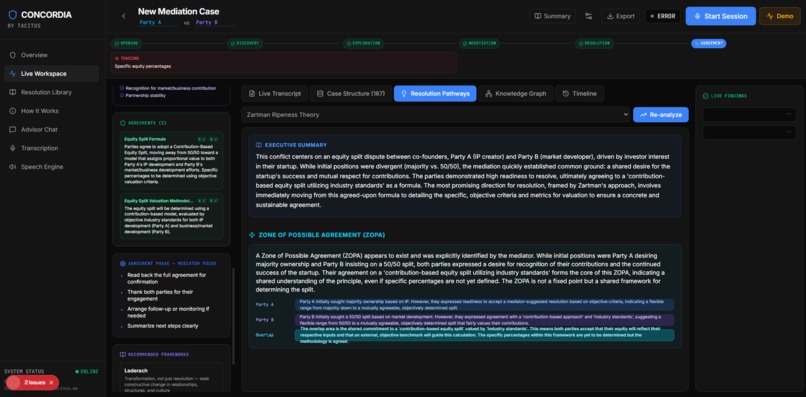Open the Equity Split Formula agreement card
Screen dimensions: 806x397
tap(172, 161)
